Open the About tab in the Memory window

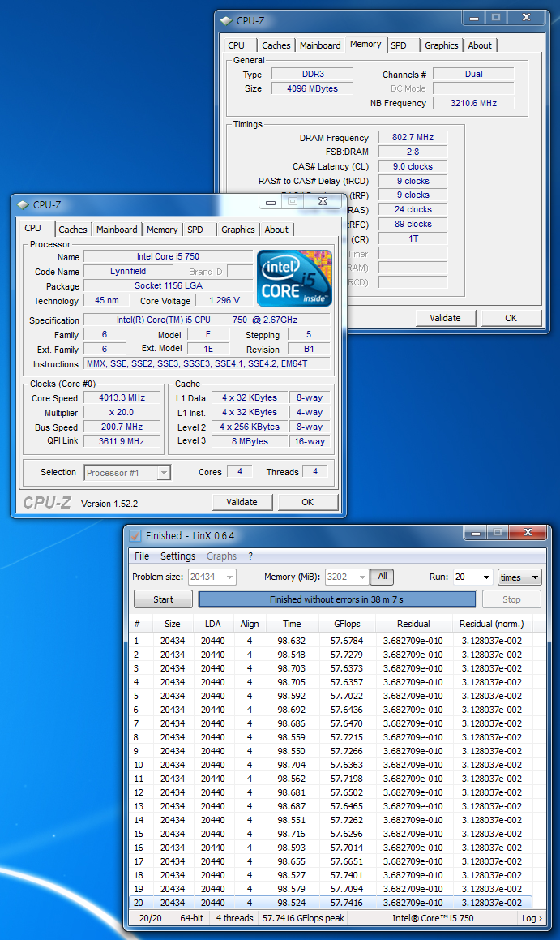(480, 45)
